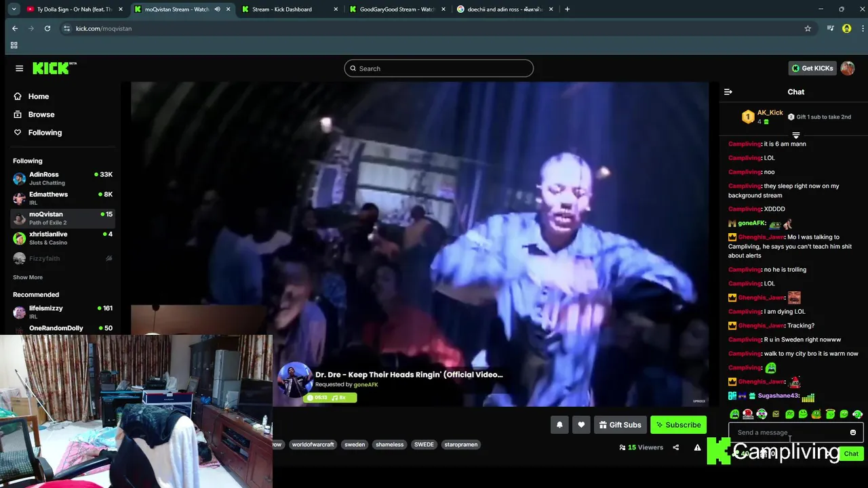Click goneAFK requester name under song title
Viewport: 868px width, 488px height.
click(366, 385)
